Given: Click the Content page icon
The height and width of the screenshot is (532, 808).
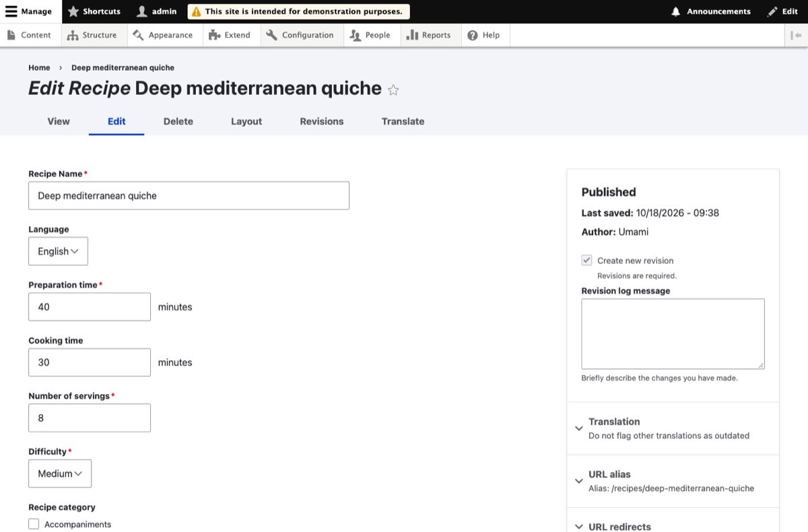Looking at the screenshot, I should 11,35.
